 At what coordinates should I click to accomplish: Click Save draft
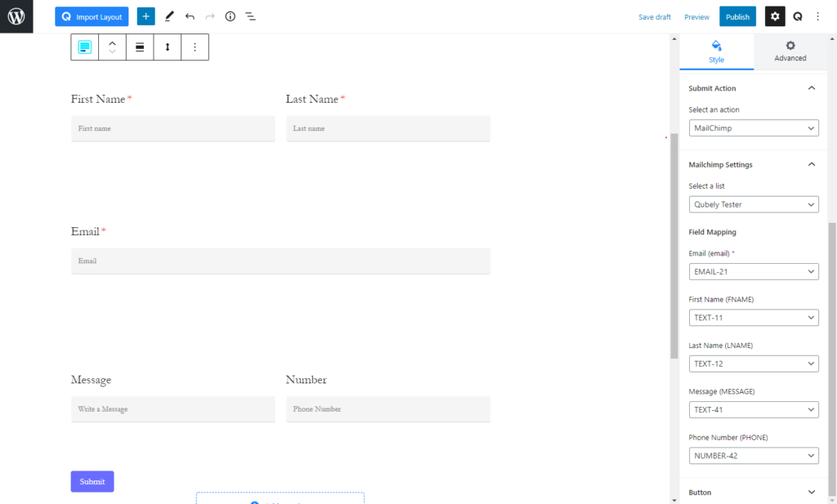655,17
